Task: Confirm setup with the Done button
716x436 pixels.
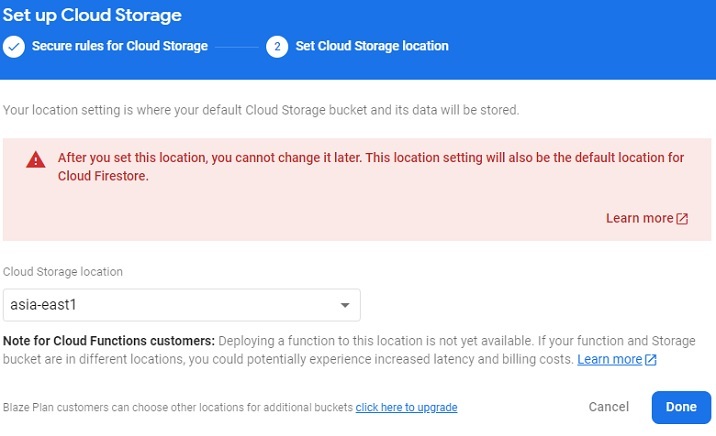Action: point(680,407)
